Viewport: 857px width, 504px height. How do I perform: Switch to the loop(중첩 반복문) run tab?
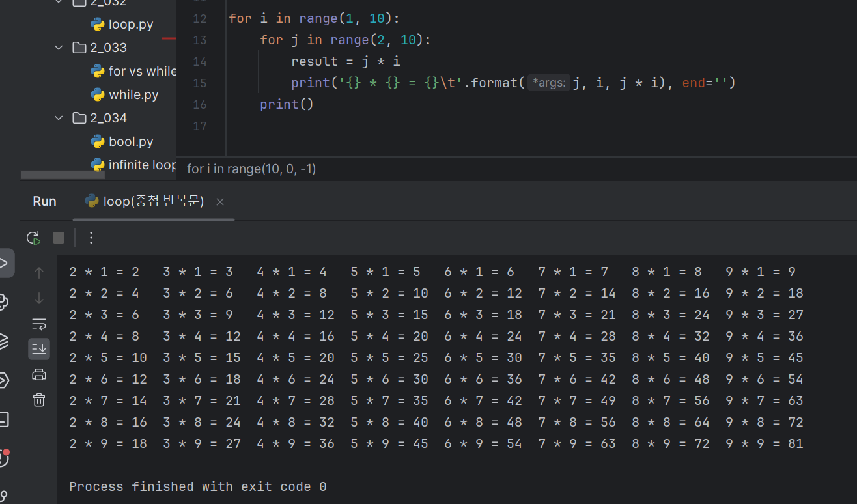pyautogui.click(x=154, y=202)
